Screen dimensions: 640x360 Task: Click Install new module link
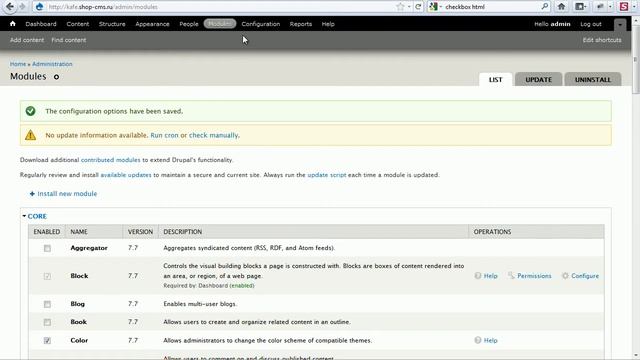[67, 194]
